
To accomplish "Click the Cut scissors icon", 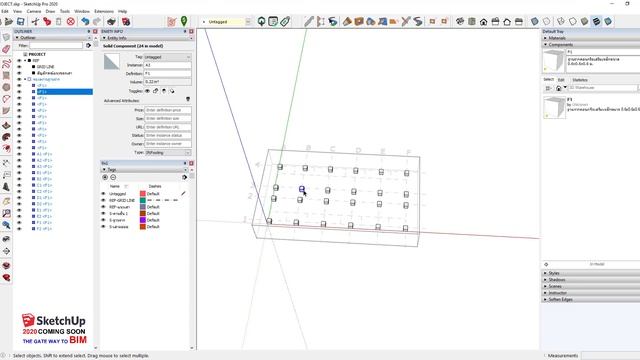I will (36, 22).
